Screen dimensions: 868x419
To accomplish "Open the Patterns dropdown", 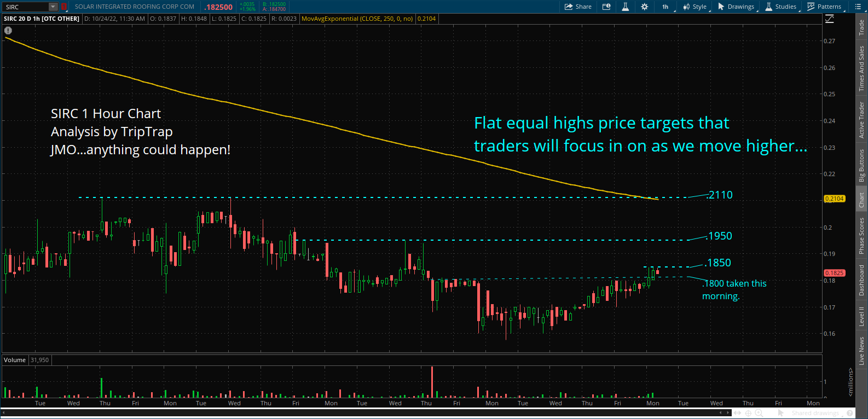I will (825, 7).
